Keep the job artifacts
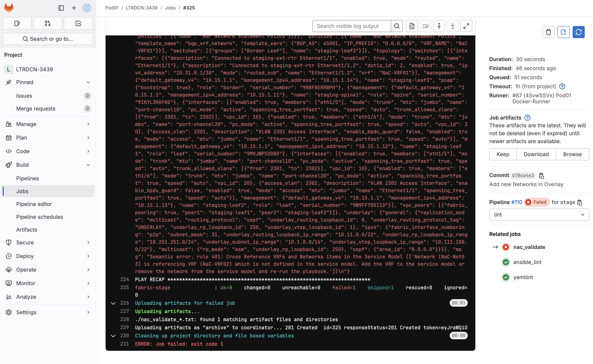Image resolution: width=593 pixels, height=364 pixels. tap(503, 154)
